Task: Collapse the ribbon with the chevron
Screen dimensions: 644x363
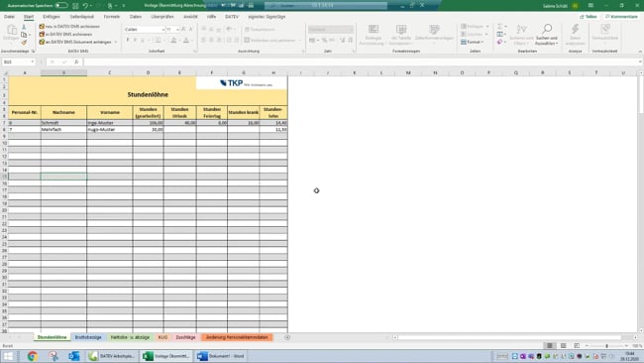Action: point(640,52)
